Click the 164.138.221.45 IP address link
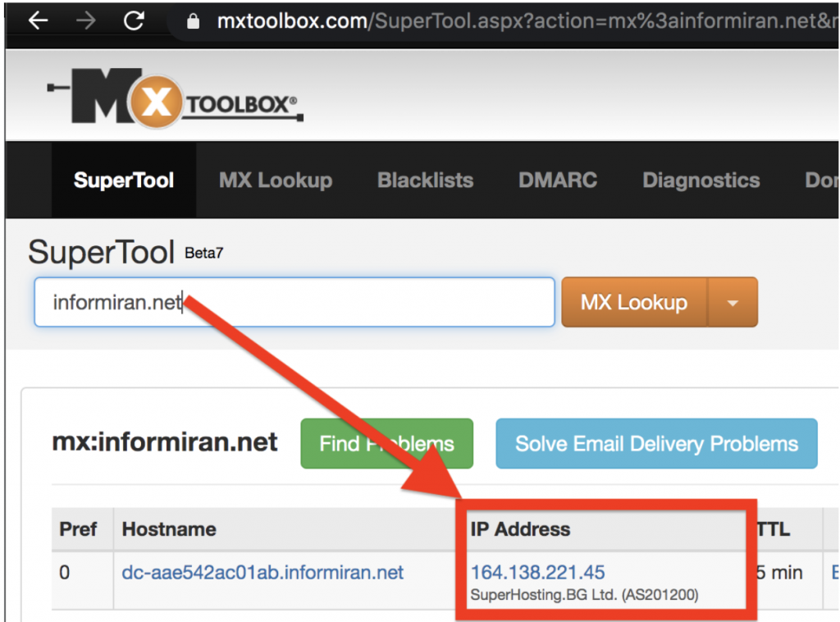The height and width of the screenshot is (622, 840). (x=537, y=572)
